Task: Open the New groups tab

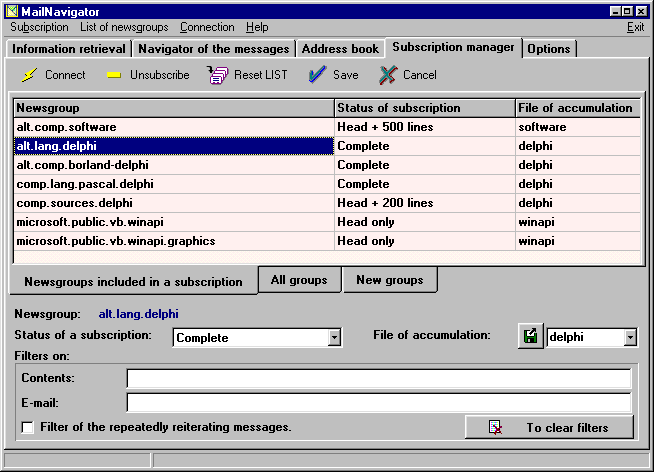Action: [389, 280]
